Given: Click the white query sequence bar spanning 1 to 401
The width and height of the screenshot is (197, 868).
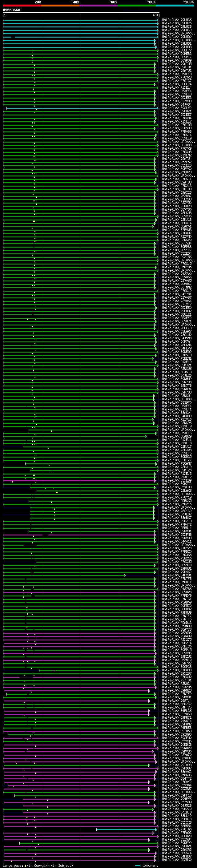Looking at the screenshot, I should point(81,13).
